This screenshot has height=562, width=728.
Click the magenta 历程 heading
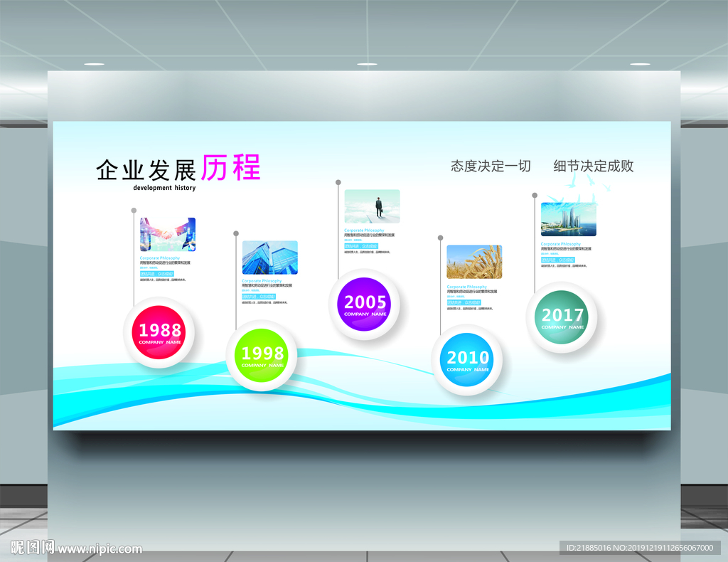pos(231,168)
